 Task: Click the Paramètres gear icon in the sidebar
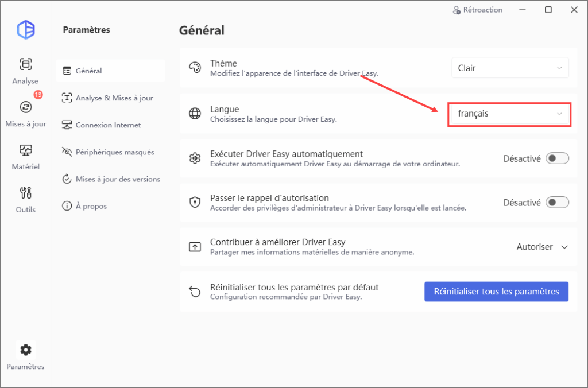pyautogui.click(x=25, y=350)
